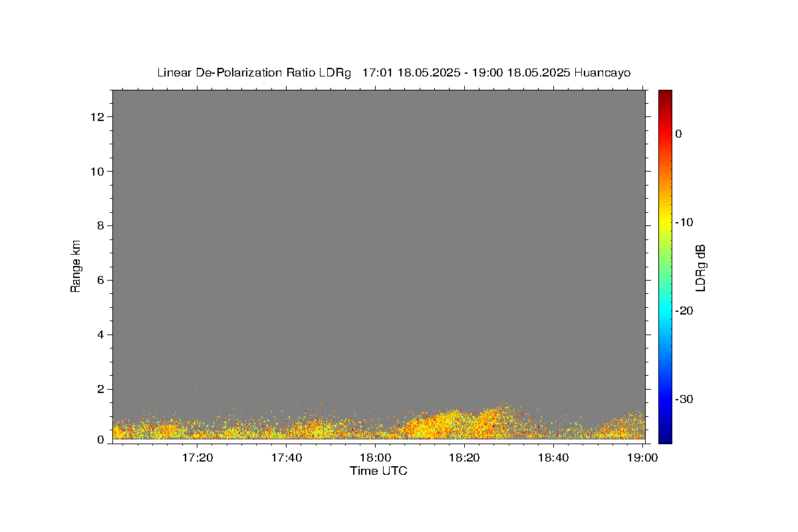Select the 19:00 time tick label
798x532 pixels.
[x=642, y=458]
